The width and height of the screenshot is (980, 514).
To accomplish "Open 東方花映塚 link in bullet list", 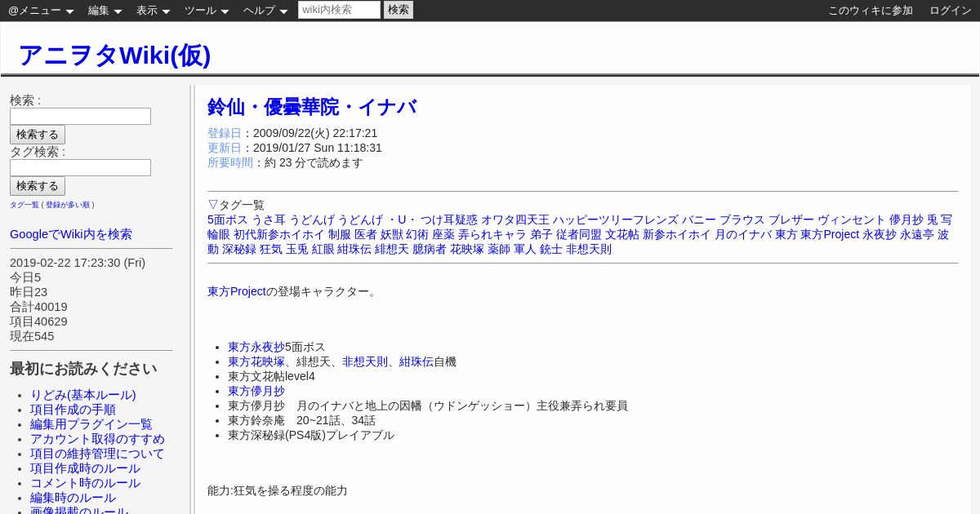I will click(x=256, y=361).
